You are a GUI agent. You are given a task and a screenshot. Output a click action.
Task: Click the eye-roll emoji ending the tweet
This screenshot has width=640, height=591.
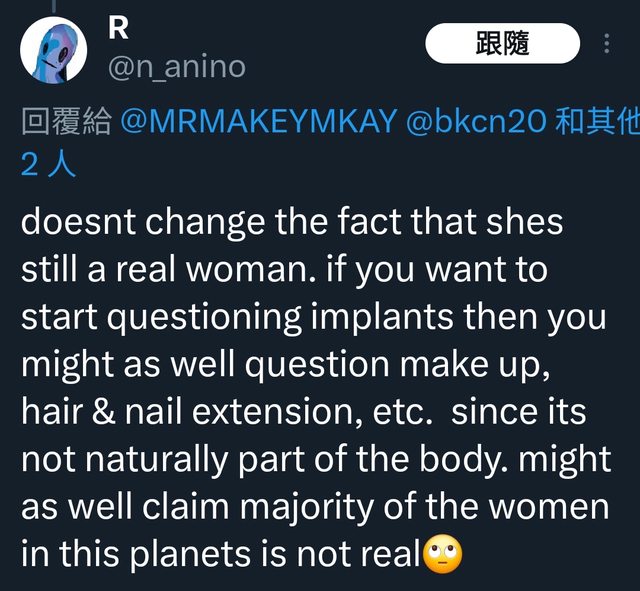tap(439, 555)
